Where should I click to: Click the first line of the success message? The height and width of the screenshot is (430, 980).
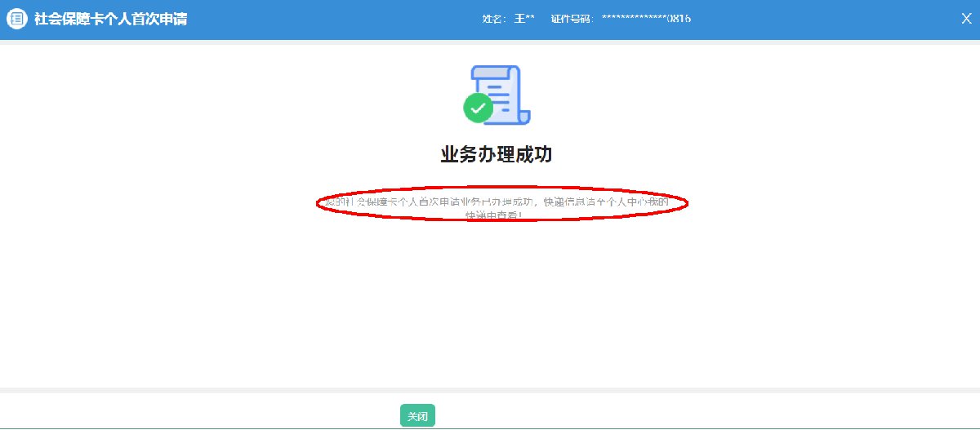[x=497, y=202]
